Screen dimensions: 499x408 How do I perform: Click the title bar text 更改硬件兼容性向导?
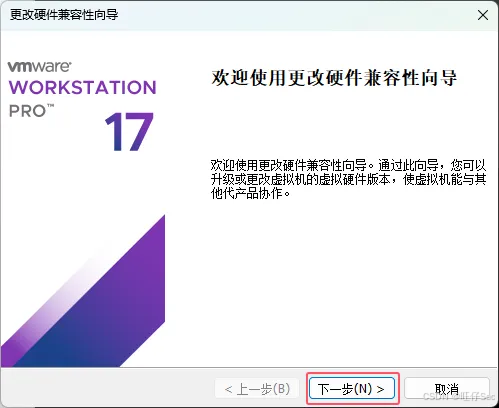click(x=64, y=15)
